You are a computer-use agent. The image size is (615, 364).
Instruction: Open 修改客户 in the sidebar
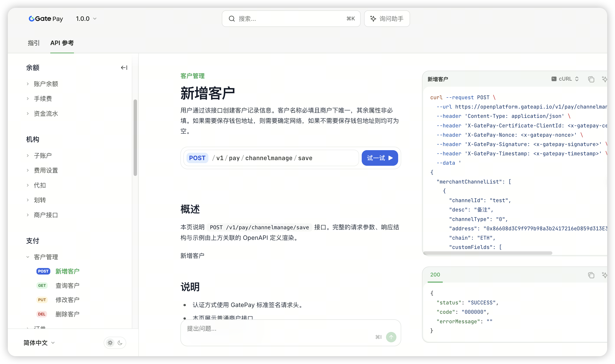[x=67, y=300]
